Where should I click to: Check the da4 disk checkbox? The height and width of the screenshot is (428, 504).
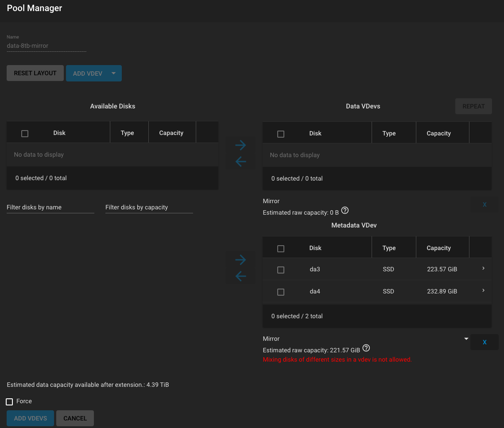pyautogui.click(x=281, y=292)
